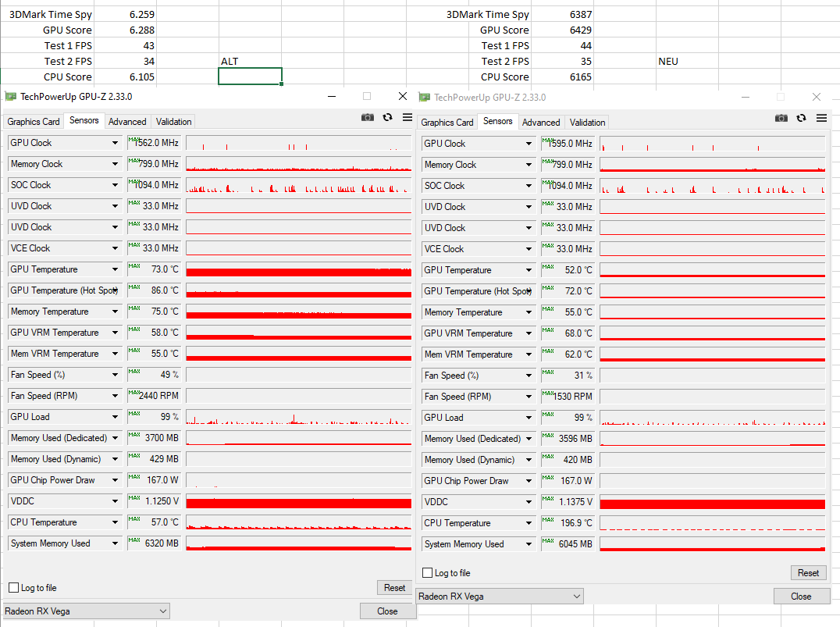Switch to Graphics Card tab in right window
The height and width of the screenshot is (627, 840).
coord(447,122)
